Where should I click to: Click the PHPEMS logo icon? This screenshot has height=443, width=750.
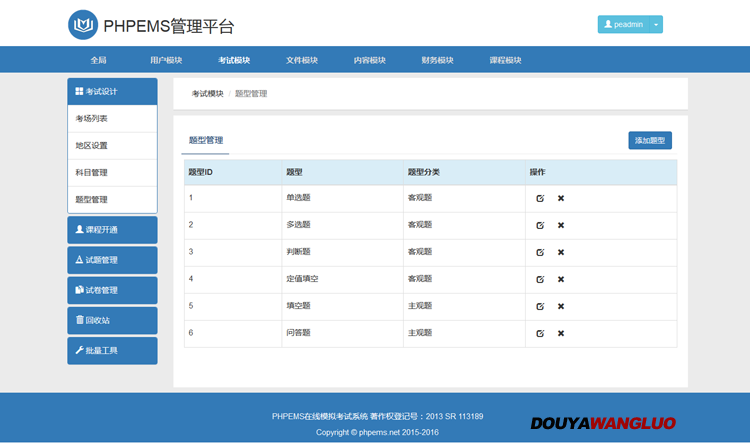pyautogui.click(x=83, y=25)
